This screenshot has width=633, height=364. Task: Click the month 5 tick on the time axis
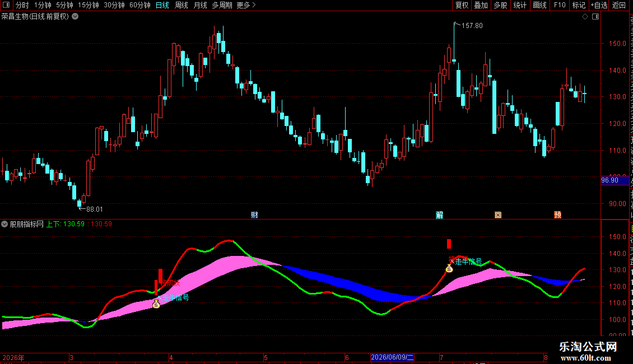click(x=266, y=357)
